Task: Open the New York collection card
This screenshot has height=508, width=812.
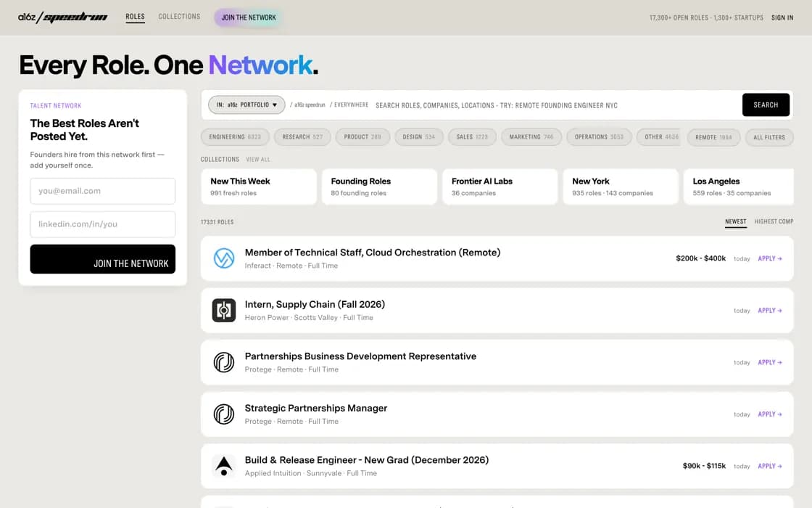Action: [621, 187]
